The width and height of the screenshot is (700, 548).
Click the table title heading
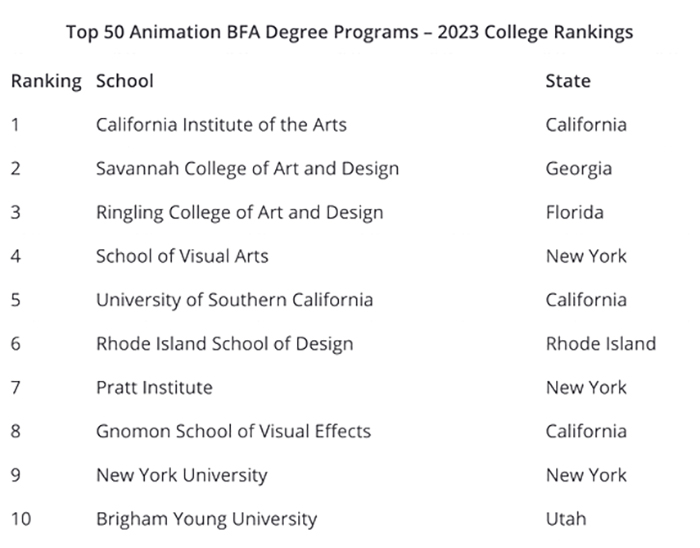[350, 32]
